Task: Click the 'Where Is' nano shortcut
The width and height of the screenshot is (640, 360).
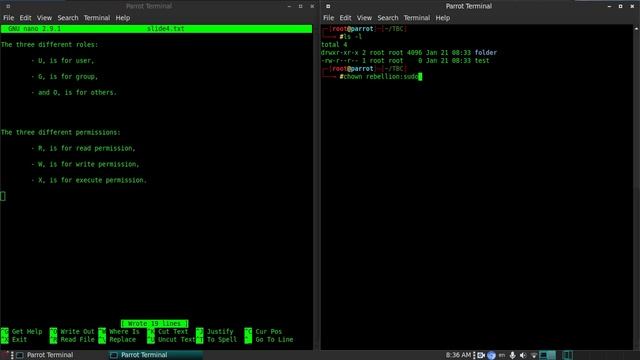Action: point(124,331)
